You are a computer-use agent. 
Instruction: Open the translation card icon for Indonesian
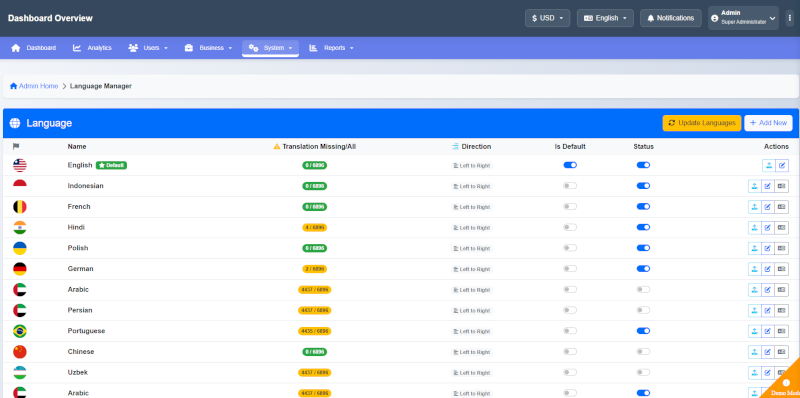point(782,186)
